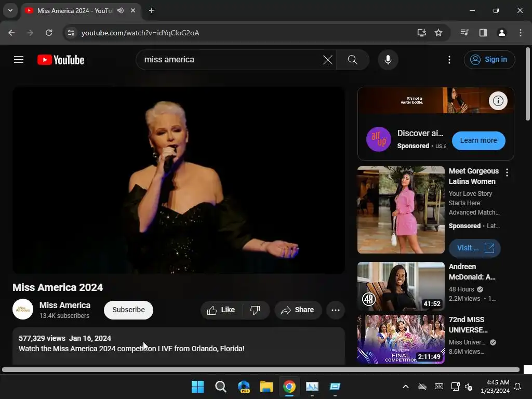The image size is (532, 399).
Task: Open notification bell in taskbar
Action: (x=518, y=387)
